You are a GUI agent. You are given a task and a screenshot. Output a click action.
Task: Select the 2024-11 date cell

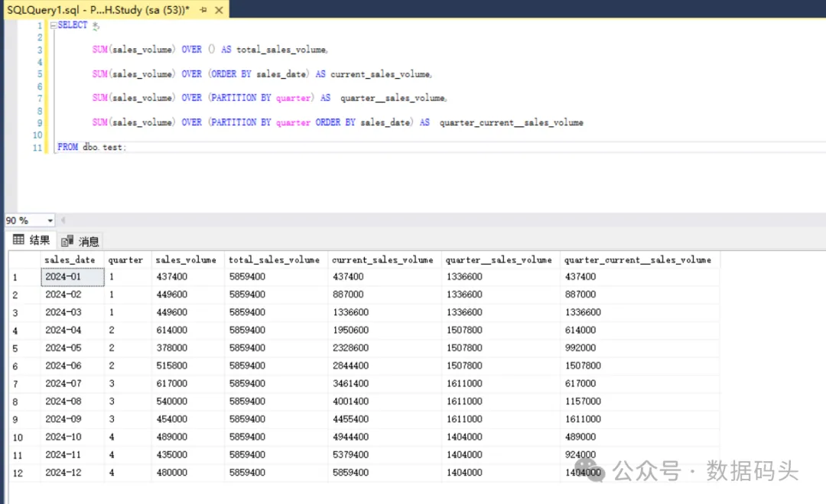pyautogui.click(x=73, y=455)
